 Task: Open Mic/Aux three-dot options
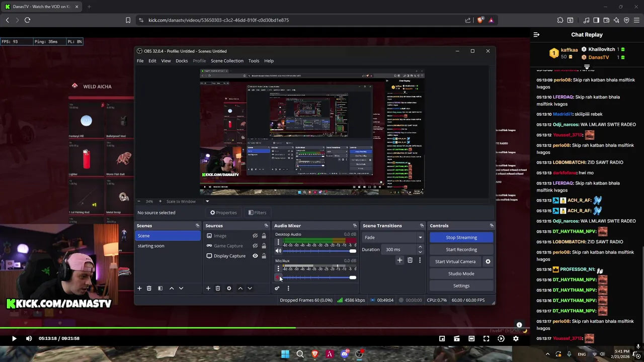(278, 268)
